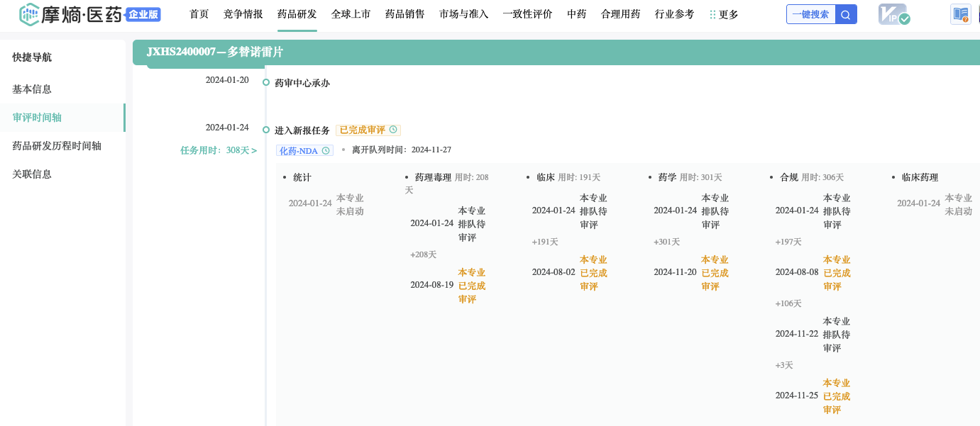Click the clock icon in 已完成审评 tag

pos(393,130)
